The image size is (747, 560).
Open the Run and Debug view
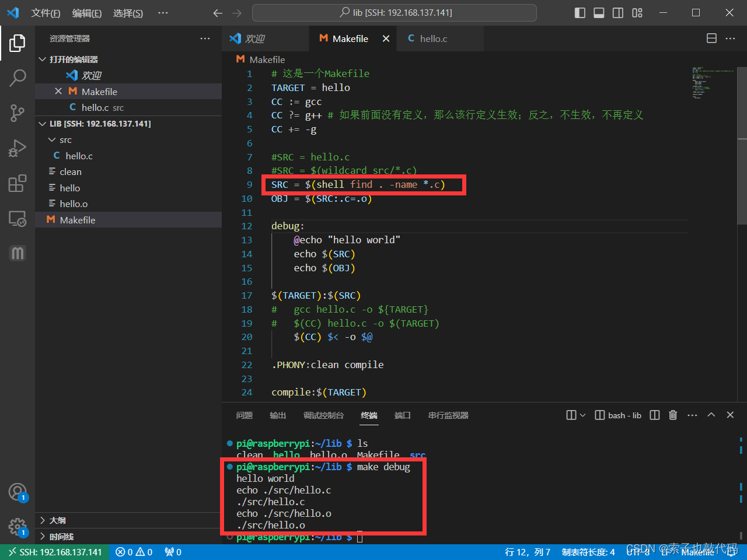(x=18, y=148)
